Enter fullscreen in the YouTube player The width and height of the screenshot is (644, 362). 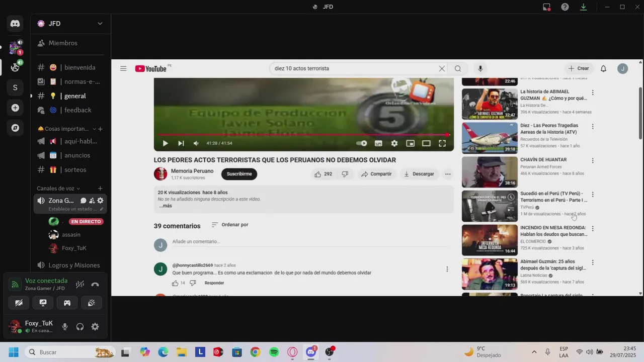[x=442, y=143]
